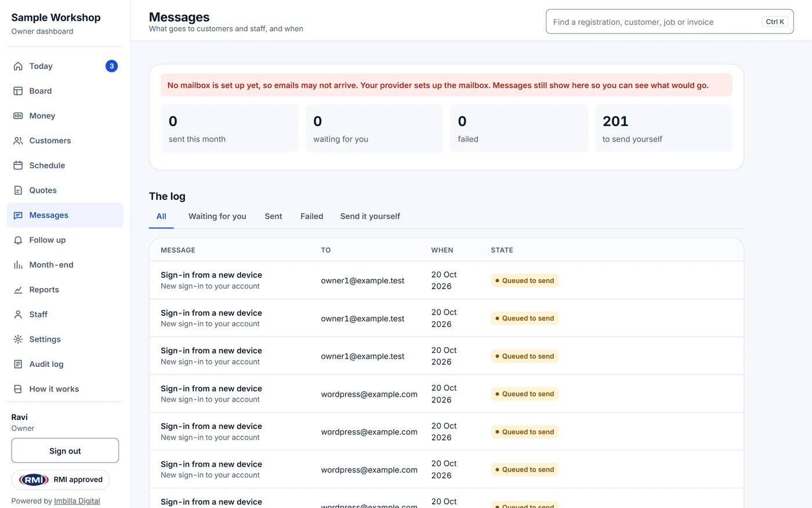The width and height of the screenshot is (812, 508).
Task: Click the Schedule calendar icon
Action: coord(18,165)
